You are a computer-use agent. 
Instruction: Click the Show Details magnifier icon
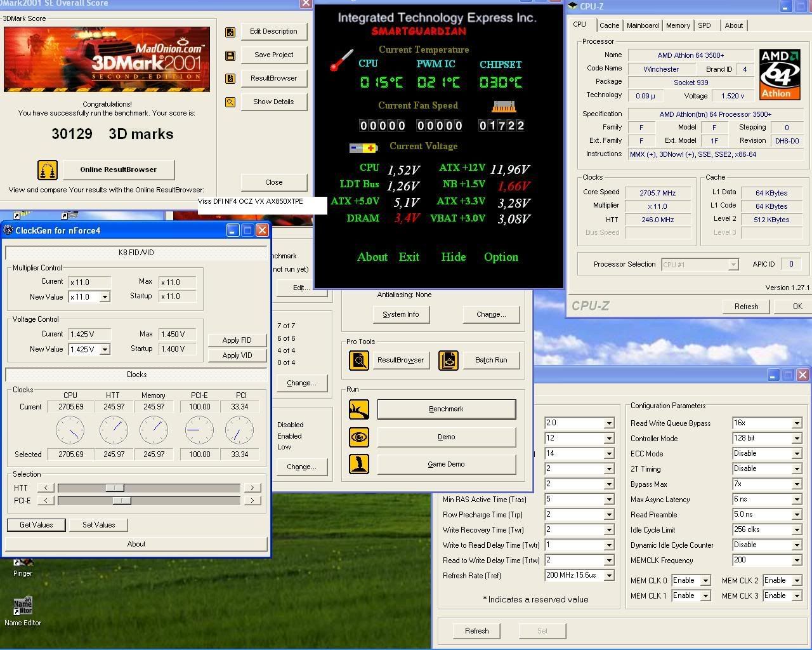[x=230, y=102]
